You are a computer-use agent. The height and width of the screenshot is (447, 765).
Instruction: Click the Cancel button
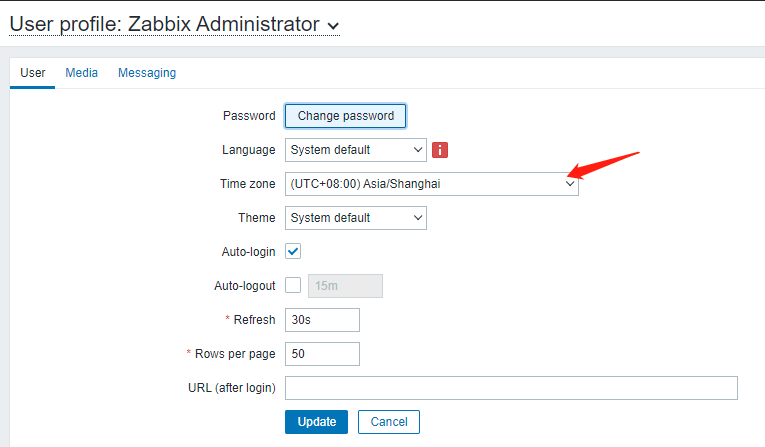pos(389,422)
